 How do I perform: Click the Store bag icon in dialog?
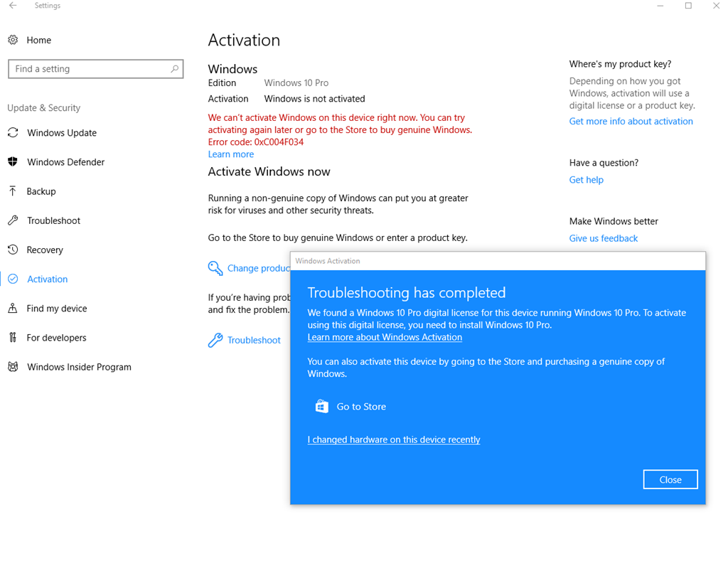322,407
